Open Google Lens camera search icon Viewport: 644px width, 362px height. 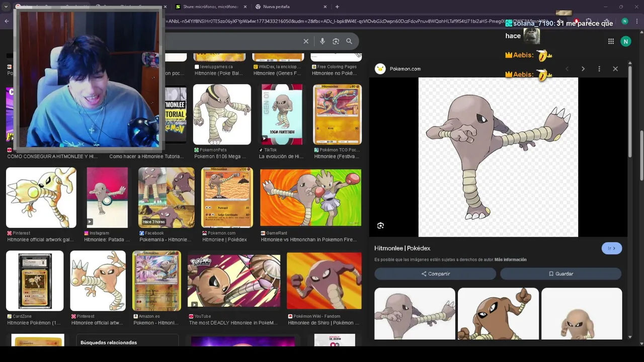tap(336, 41)
